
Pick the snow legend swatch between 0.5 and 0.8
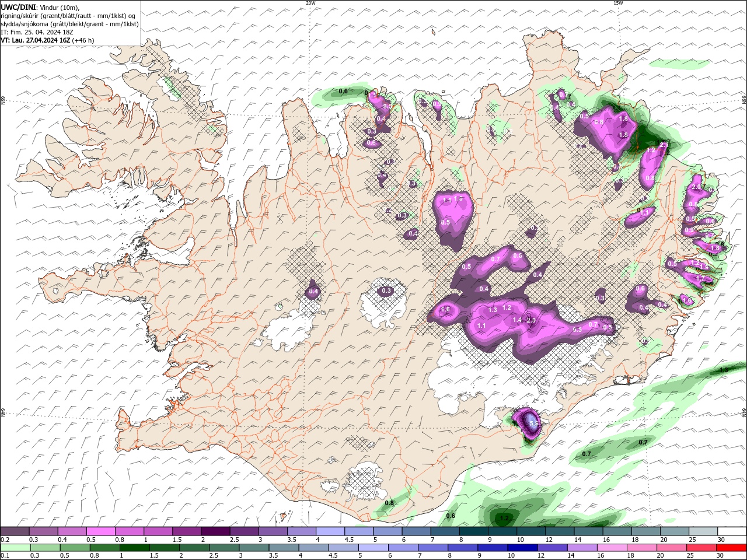click(x=100, y=531)
